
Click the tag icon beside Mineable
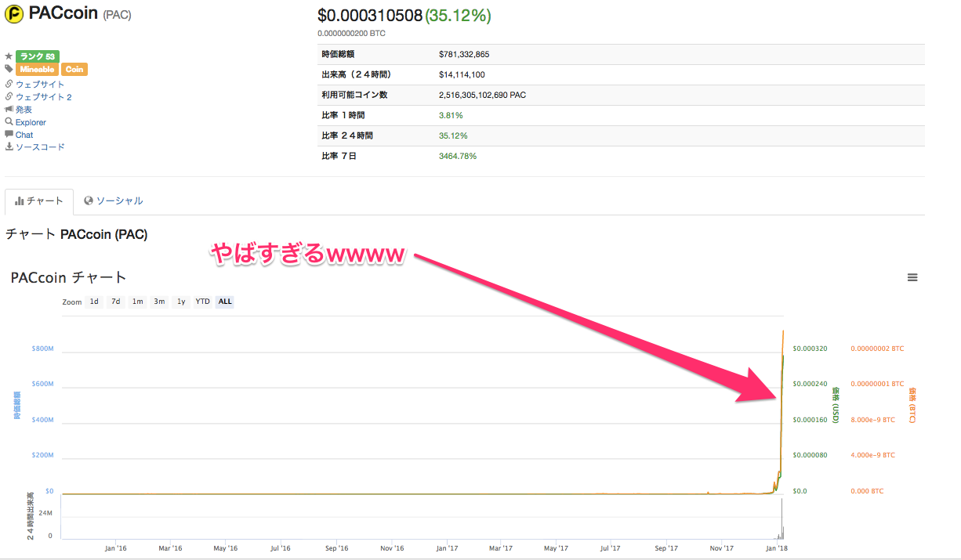point(9,70)
